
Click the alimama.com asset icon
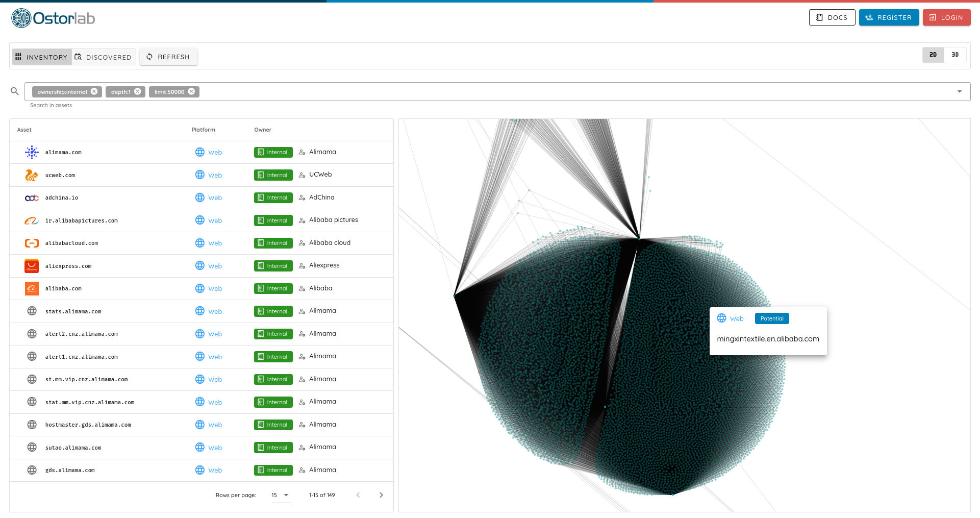pyautogui.click(x=32, y=152)
